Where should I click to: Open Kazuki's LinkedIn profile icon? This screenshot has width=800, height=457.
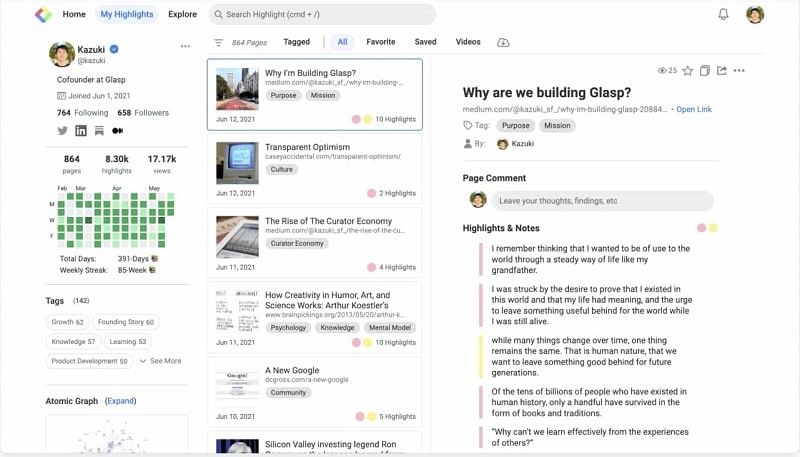(x=81, y=131)
